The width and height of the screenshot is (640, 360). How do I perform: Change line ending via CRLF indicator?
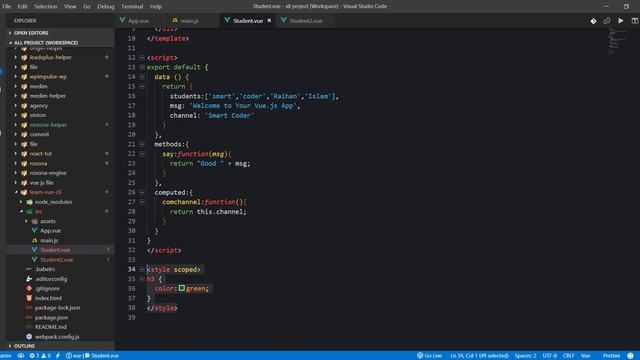pyautogui.click(x=569, y=356)
